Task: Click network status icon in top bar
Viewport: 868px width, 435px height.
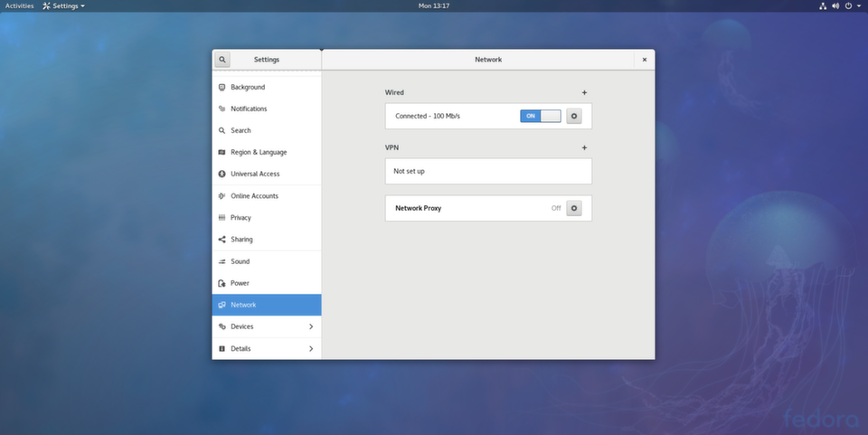Action: (823, 6)
